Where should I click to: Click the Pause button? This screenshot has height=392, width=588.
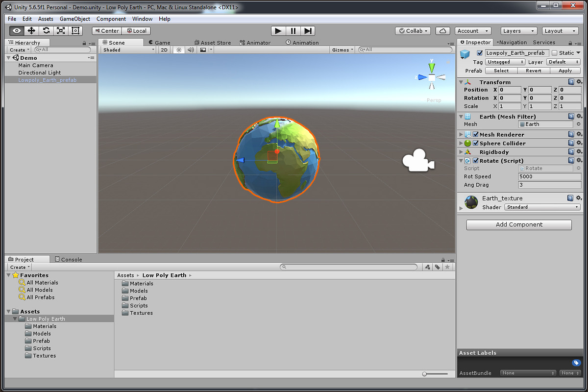coord(293,31)
